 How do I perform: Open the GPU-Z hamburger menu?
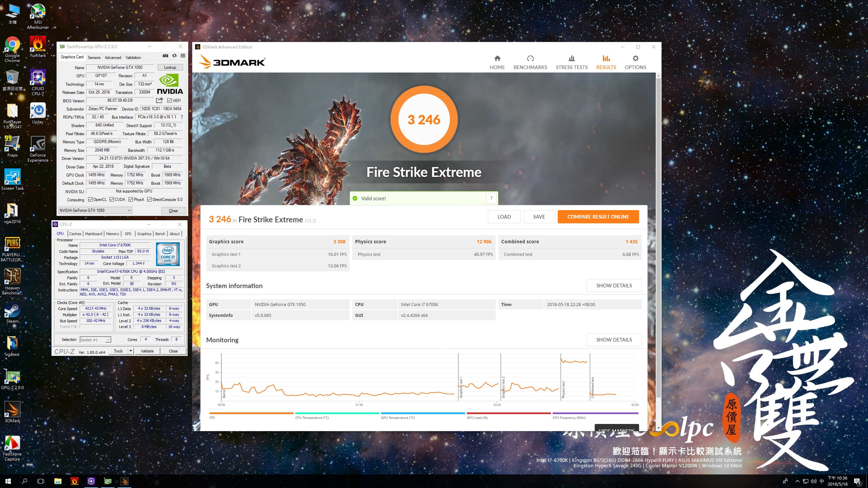(x=183, y=56)
